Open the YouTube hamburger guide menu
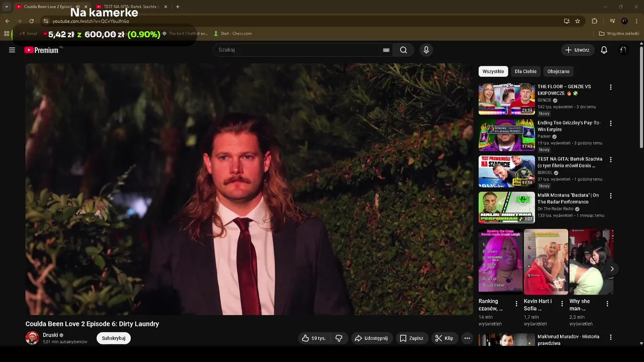644x362 pixels. (12, 50)
